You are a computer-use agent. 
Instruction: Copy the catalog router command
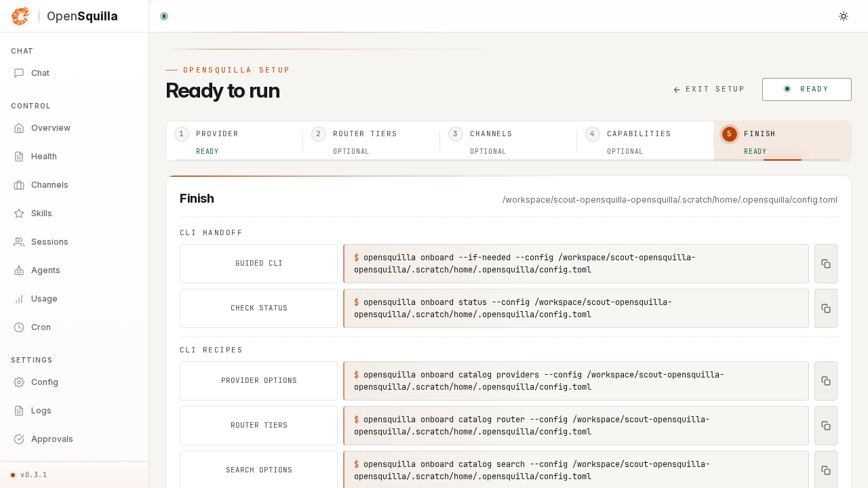[826, 426]
